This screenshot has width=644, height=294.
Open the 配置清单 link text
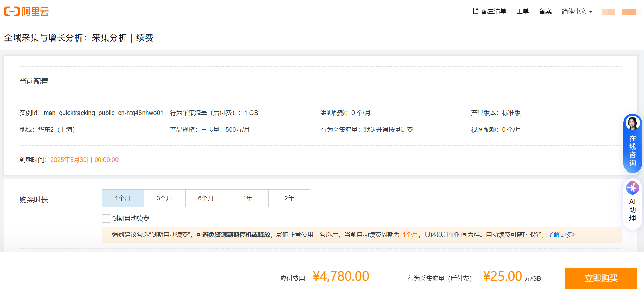494,11
